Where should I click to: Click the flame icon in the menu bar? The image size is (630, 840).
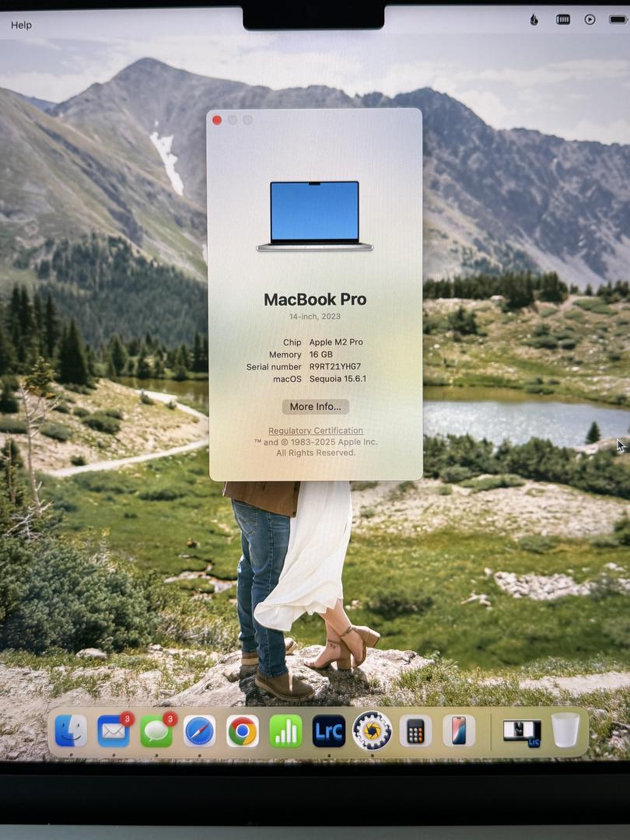tap(534, 19)
